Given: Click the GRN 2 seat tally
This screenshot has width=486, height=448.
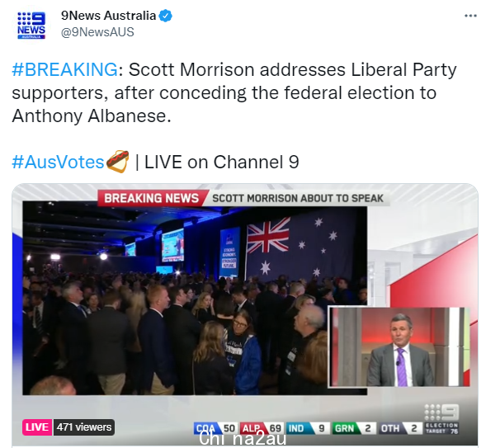Looking at the screenshot, I should [x=353, y=428].
